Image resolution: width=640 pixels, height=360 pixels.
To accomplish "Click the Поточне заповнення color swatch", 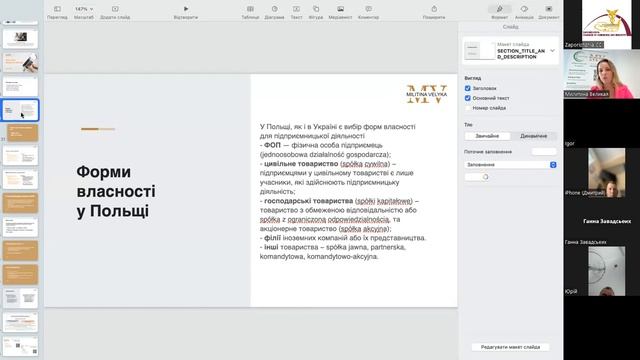I will pos(544,151).
